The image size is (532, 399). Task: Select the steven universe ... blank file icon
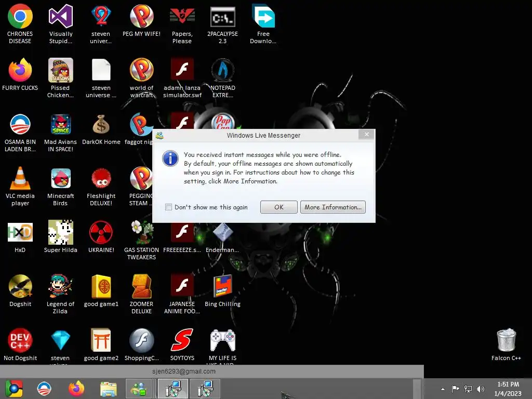[x=101, y=78]
